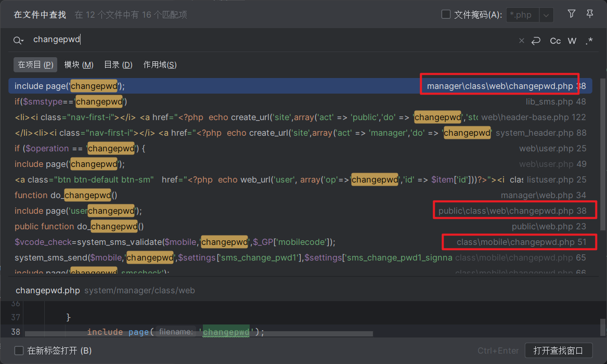Click the preview pane vertical scrollbar

pos(602,327)
